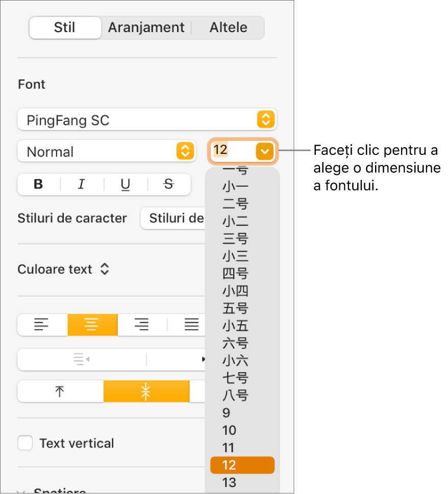The image size is (448, 494).
Task: Toggle the font size dropdown arrow
Action: pyautogui.click(x=265, y=151)
